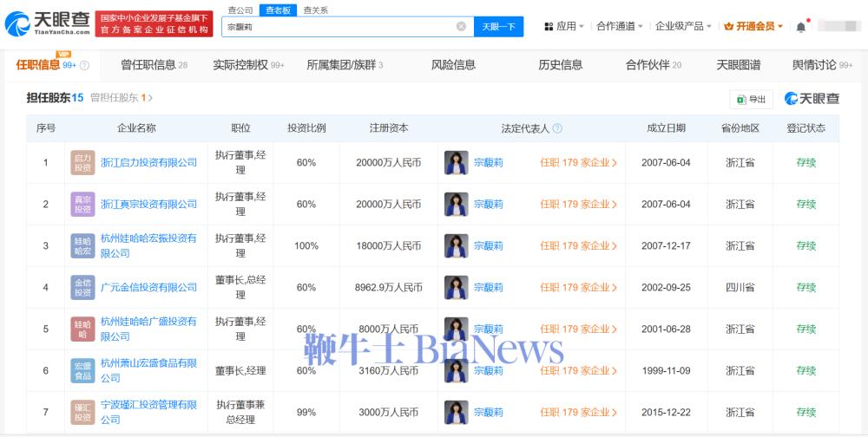Click the TianYanCha logo at top left

[x=47, y=23]
